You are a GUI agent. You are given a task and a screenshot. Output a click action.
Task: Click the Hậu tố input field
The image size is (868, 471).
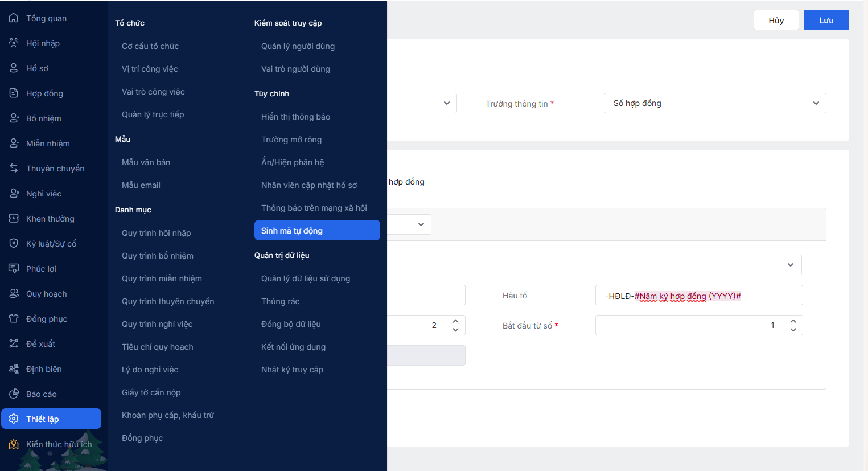(698, 296)
